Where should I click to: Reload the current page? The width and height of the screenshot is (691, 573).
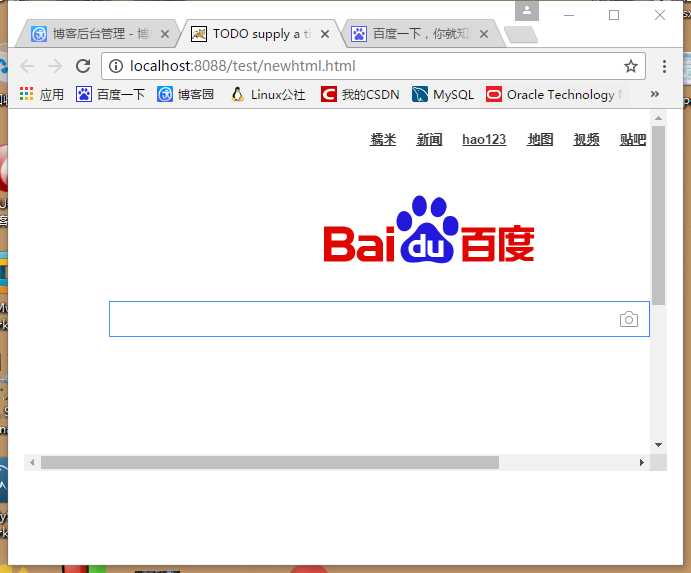click(83, 66)
